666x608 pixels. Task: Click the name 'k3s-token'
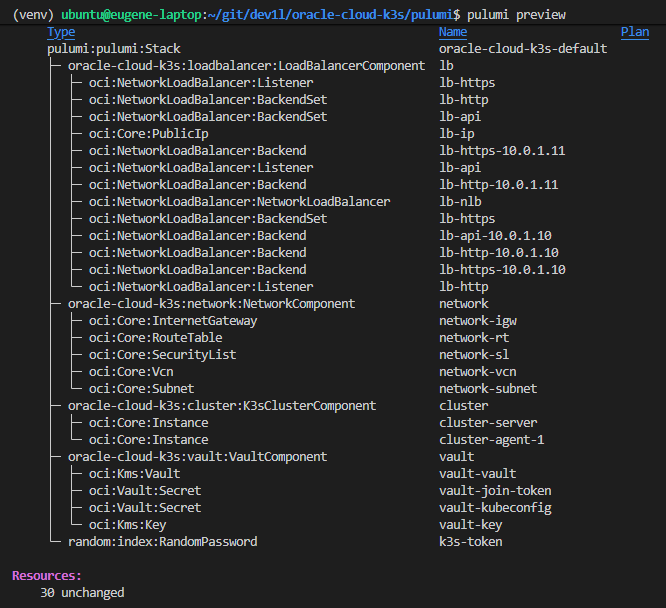pyautogui.click(x=471, y=542)
